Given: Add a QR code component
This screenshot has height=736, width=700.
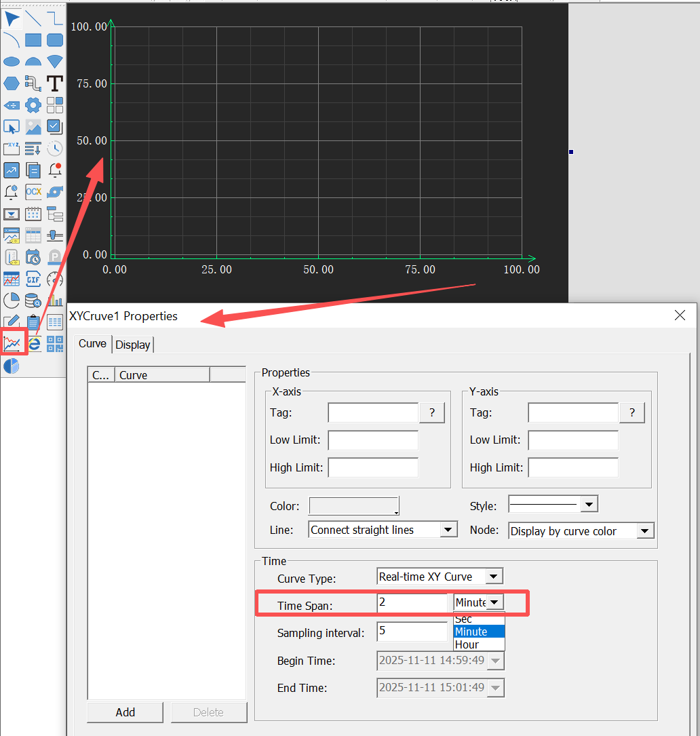Looking at the screenshot, I should [55, 343].
